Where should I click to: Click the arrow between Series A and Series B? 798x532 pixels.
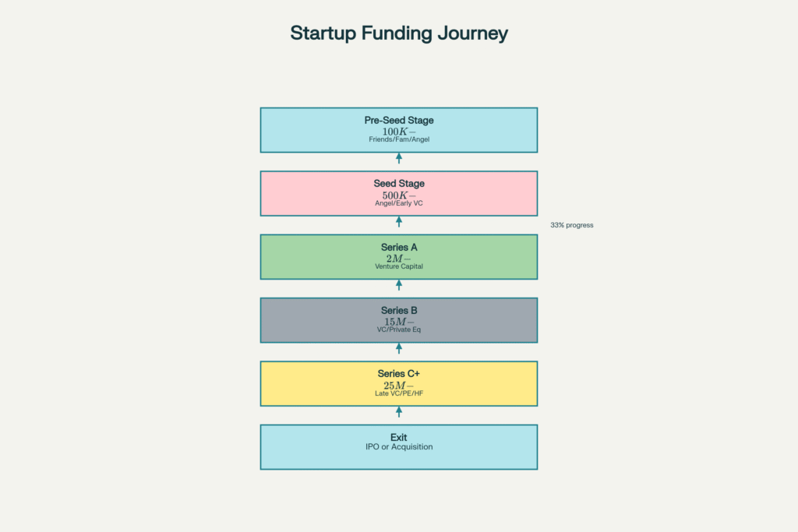[399, 285]
